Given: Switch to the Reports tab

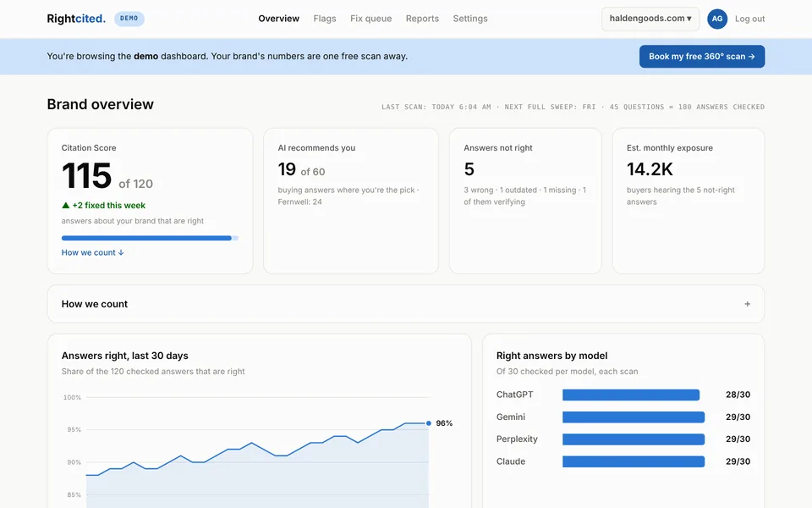Looking at the screenshot, I should pos(422,19).
